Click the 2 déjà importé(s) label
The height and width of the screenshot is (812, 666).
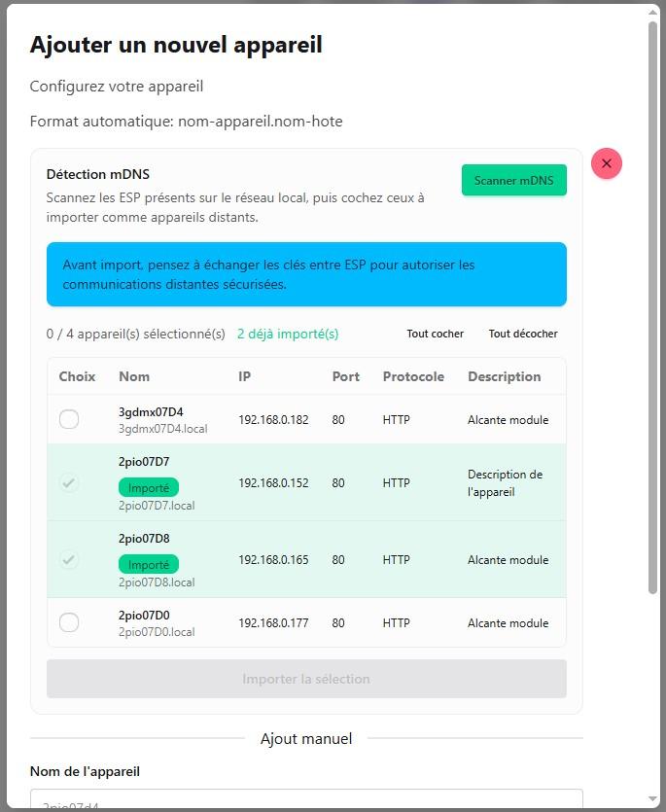coord(288,334)
